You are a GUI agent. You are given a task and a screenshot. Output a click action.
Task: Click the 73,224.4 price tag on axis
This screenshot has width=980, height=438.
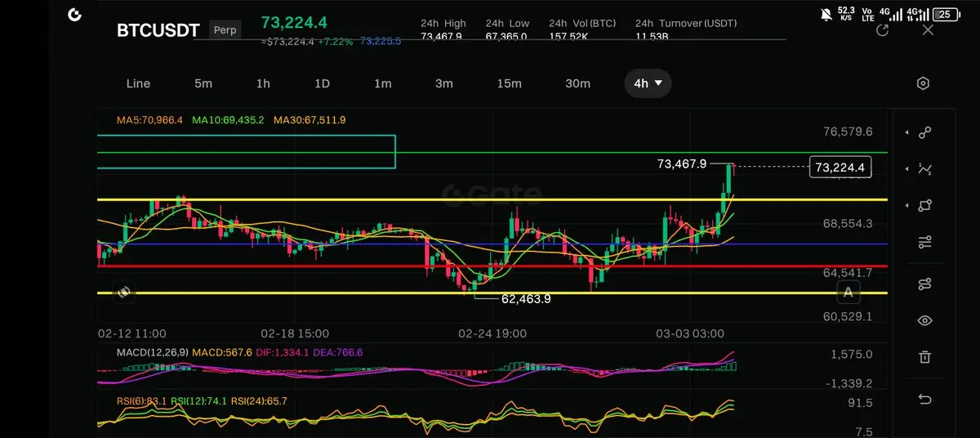click(x=840, y=168)
